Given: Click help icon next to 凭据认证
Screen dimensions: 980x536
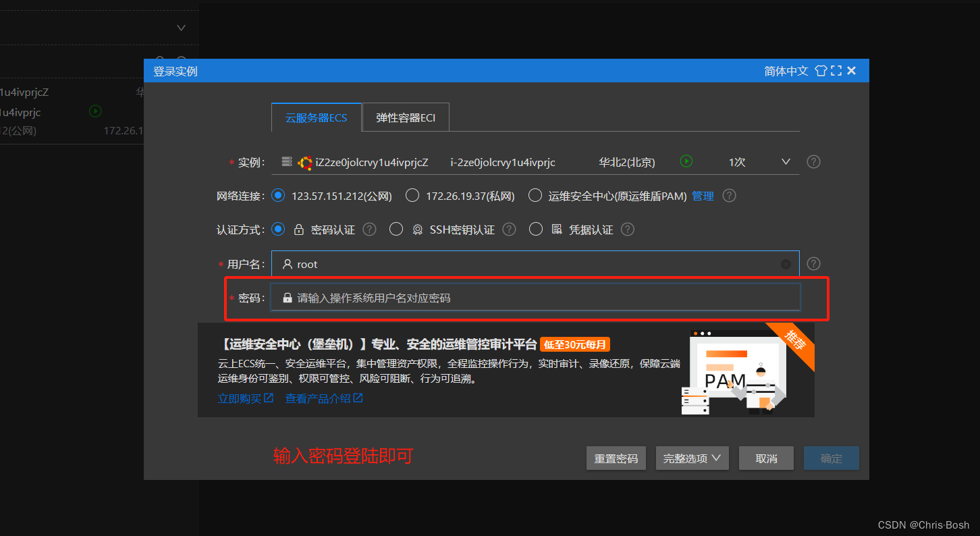Looking at the screenshot, I should [628, 230].
